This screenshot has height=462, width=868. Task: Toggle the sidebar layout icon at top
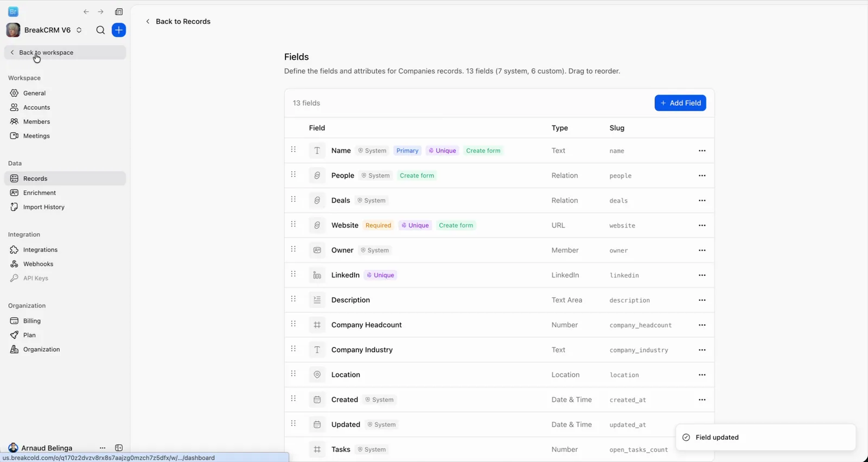click(x=119, y=12)
